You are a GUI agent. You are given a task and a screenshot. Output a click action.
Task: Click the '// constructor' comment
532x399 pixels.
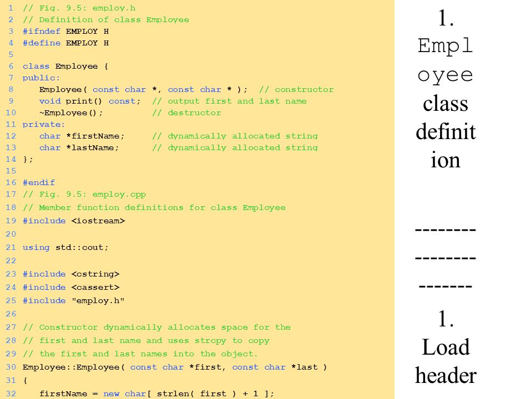pyautogui.click(x=296, y=90)
